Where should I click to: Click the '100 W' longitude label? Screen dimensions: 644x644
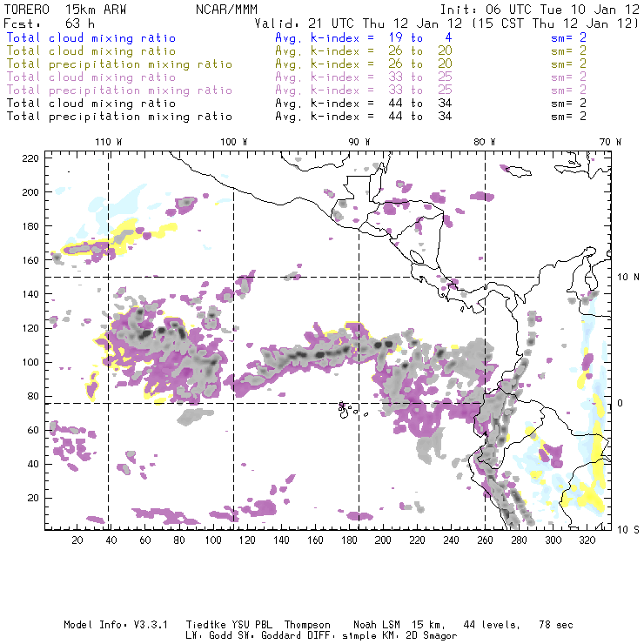pos(234,142)
